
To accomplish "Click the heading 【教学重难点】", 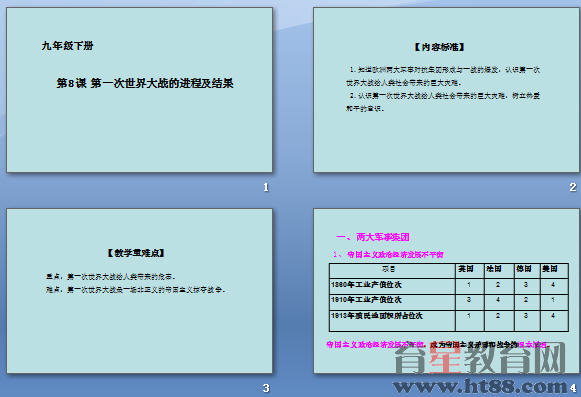I will pos(136,253).
